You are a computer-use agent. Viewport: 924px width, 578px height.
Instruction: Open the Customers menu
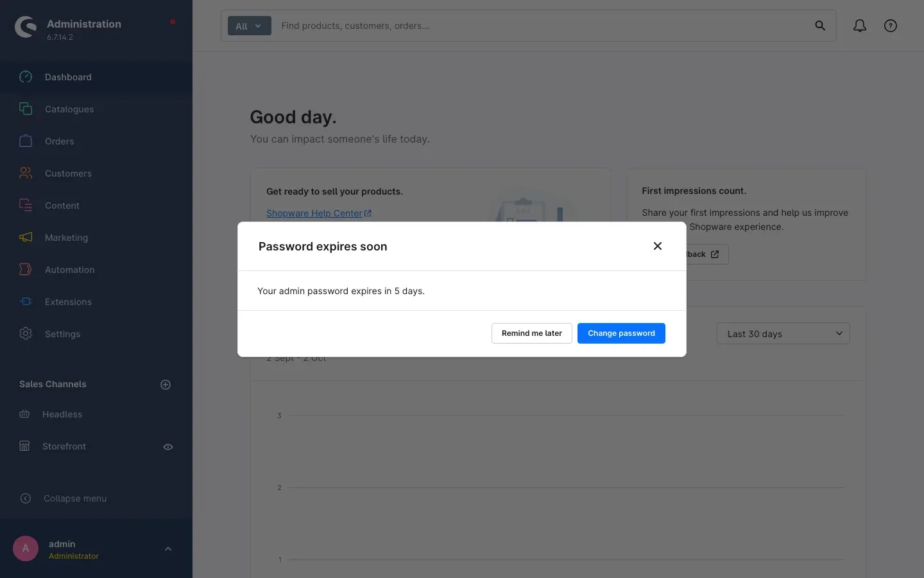pos(96,173)
